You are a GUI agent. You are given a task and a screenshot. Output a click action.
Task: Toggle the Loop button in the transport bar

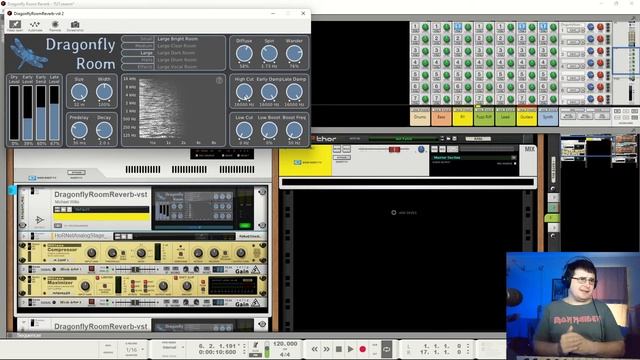[x=386, y=349]
